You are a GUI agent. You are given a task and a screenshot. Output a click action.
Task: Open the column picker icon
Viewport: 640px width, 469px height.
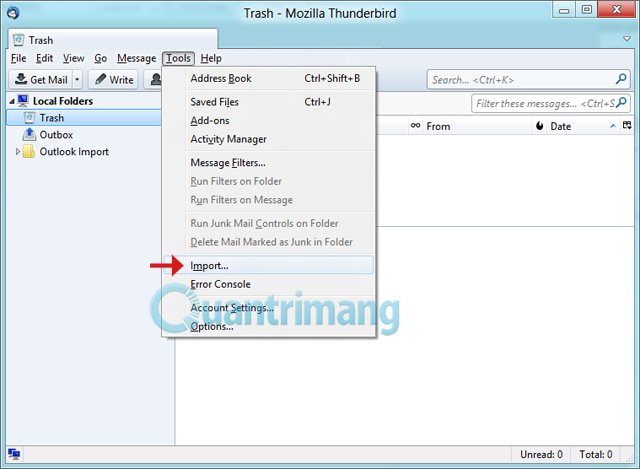(627, 126)
